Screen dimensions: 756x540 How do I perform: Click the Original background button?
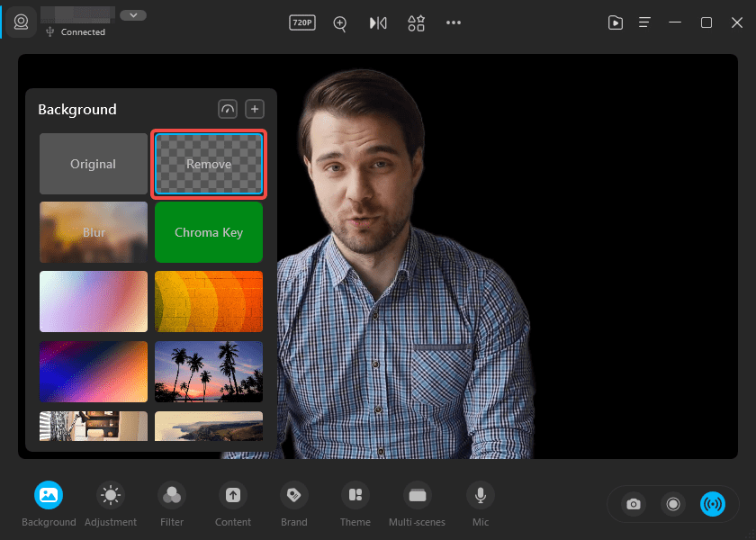(x=93, y=164)
